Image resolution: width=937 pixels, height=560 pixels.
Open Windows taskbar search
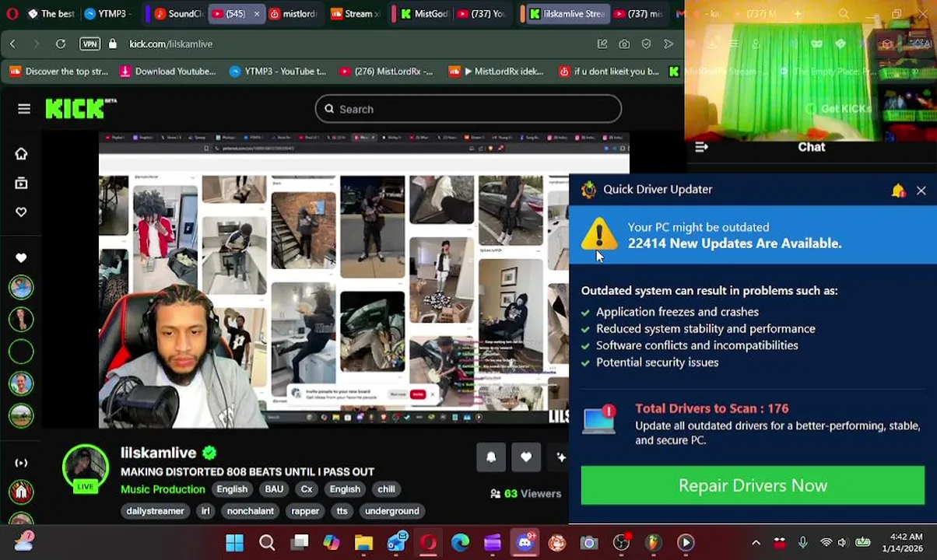tap(267, 542)
